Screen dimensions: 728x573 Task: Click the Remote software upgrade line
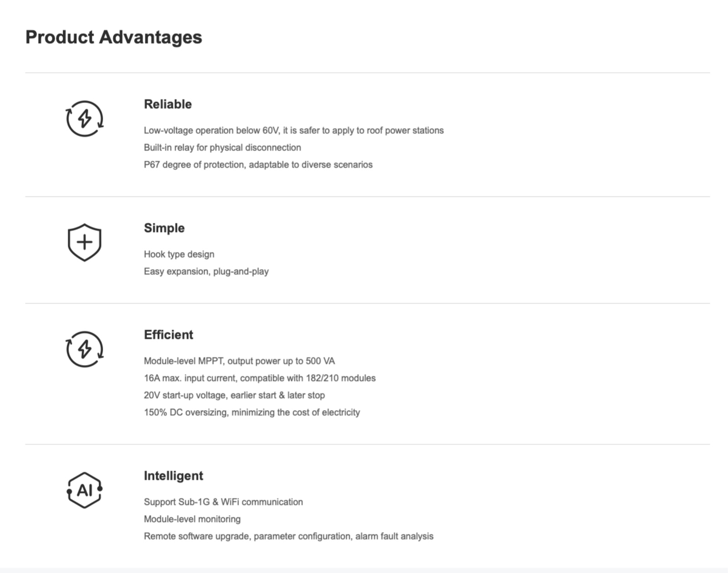pyautogui.click(x=288, y=536)
